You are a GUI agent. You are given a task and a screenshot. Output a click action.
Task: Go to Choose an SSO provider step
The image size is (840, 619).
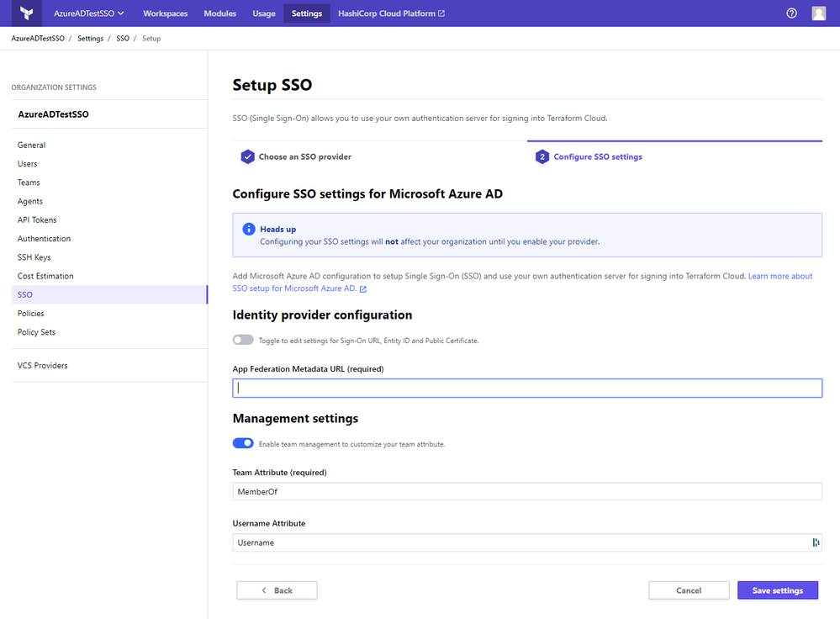coord(305,156)
